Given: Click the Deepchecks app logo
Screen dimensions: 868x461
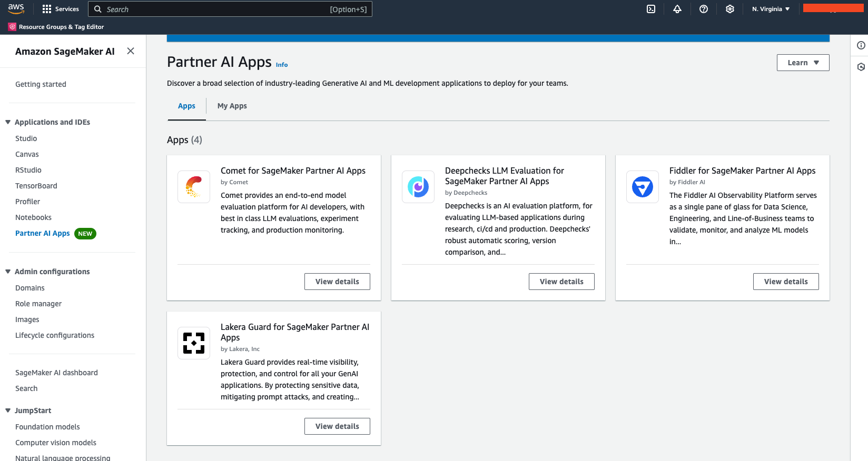Looking at the screenshot, I should pos(418,187).
